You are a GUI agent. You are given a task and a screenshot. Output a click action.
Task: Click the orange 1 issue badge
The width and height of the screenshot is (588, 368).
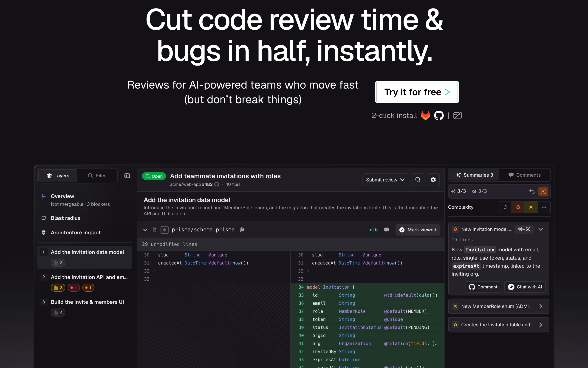point(88,288)
